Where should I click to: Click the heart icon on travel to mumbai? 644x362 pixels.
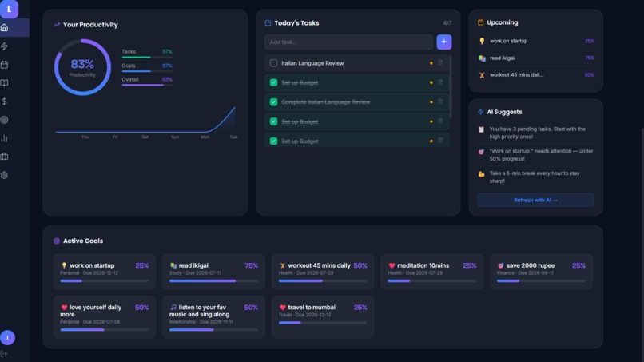(283, 308)
